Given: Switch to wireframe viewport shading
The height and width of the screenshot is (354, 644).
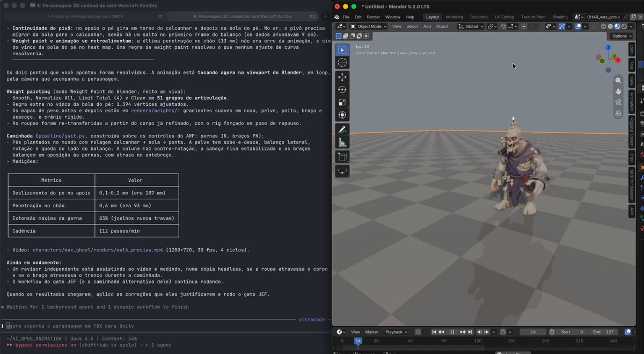Looking at the screenshot, I should [x=603, y=26].
